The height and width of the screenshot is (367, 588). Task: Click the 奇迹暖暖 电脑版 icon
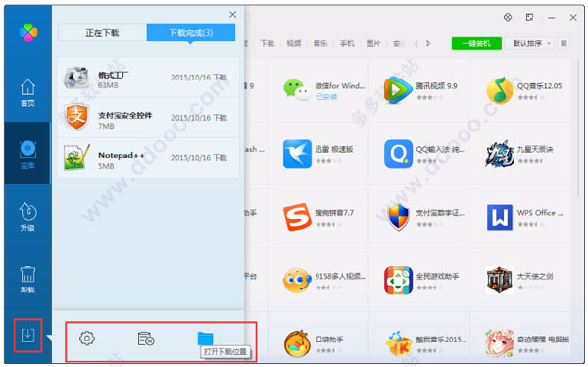click(500, 343)
